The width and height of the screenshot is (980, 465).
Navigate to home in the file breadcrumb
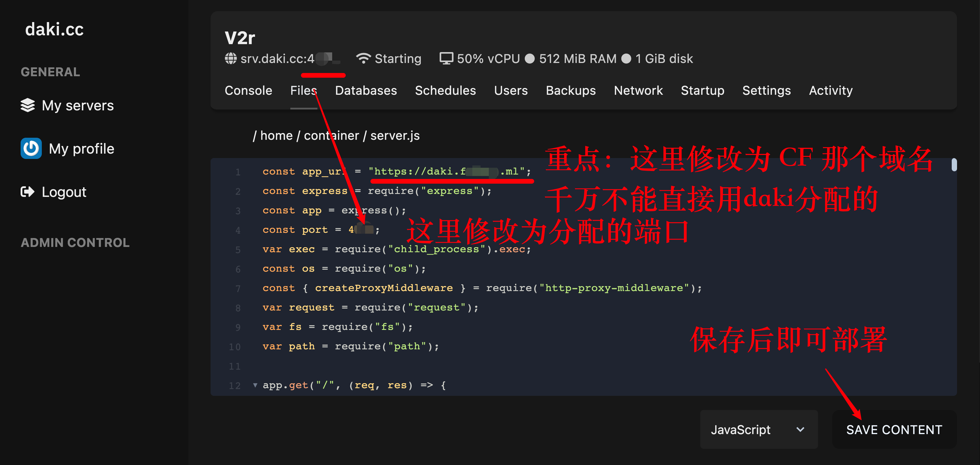click(x=276, y=135)
